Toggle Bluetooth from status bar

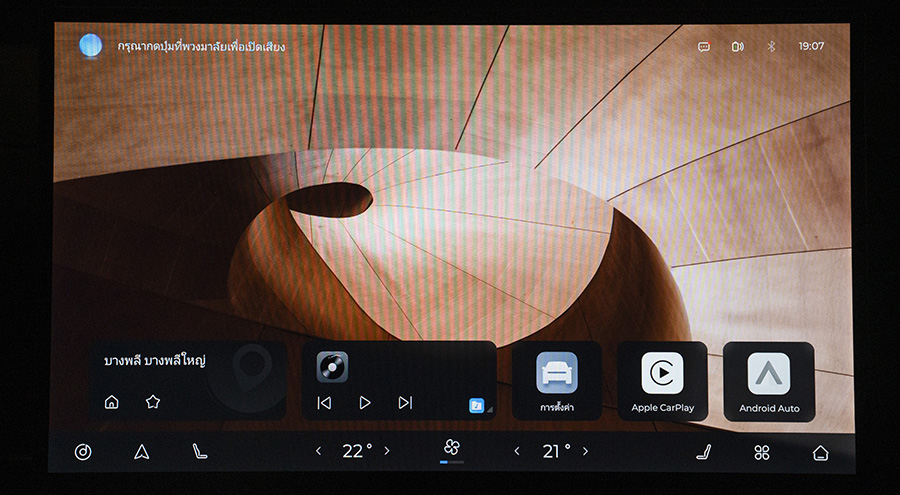770,46
